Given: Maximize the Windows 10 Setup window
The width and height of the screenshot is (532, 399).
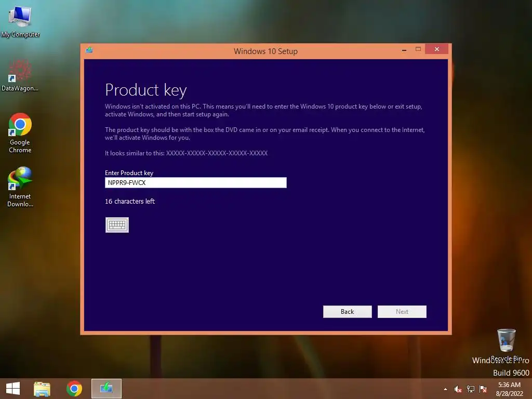Looking at the screenshot, I should (418, 49).
